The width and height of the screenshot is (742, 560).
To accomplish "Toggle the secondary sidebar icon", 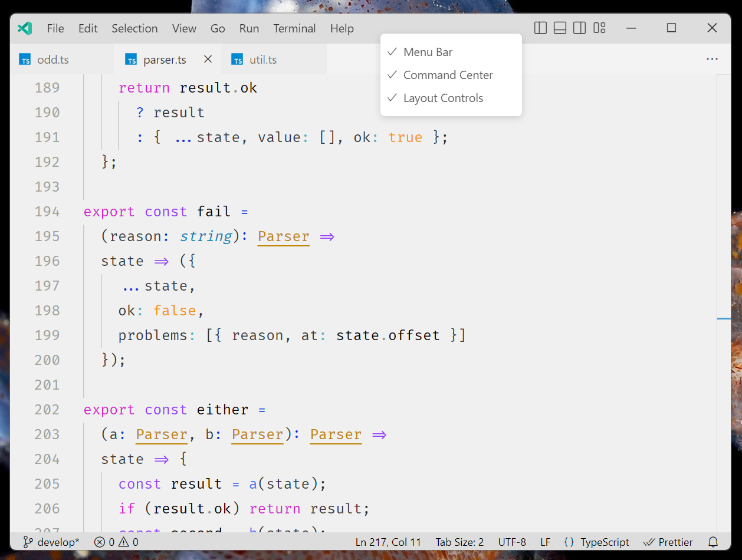I will coord(579,27).
